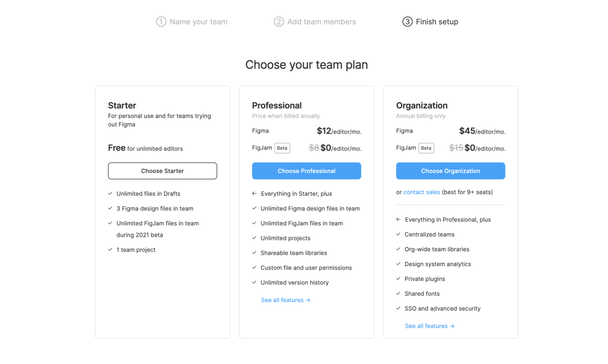Screen dimensions: 608x364
Task: Click Organization FigJam Beta badge
Action: coord(426,148)
